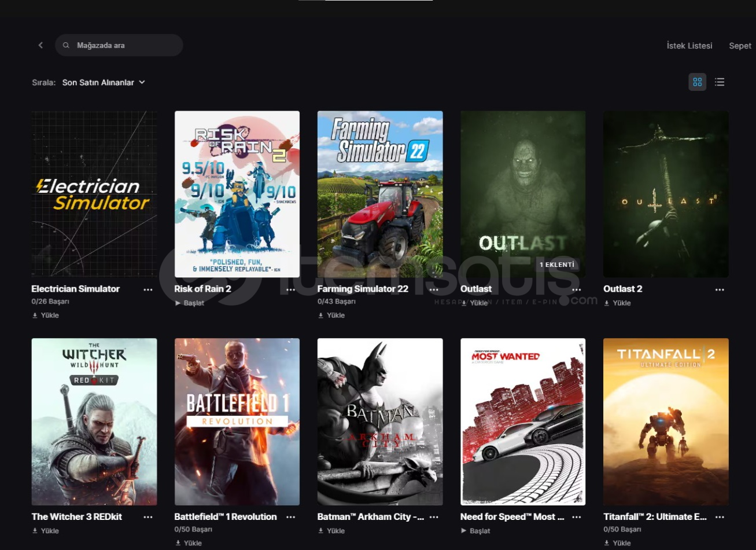Click the Battlefield 1 Revolution title text

pos(226,516)
